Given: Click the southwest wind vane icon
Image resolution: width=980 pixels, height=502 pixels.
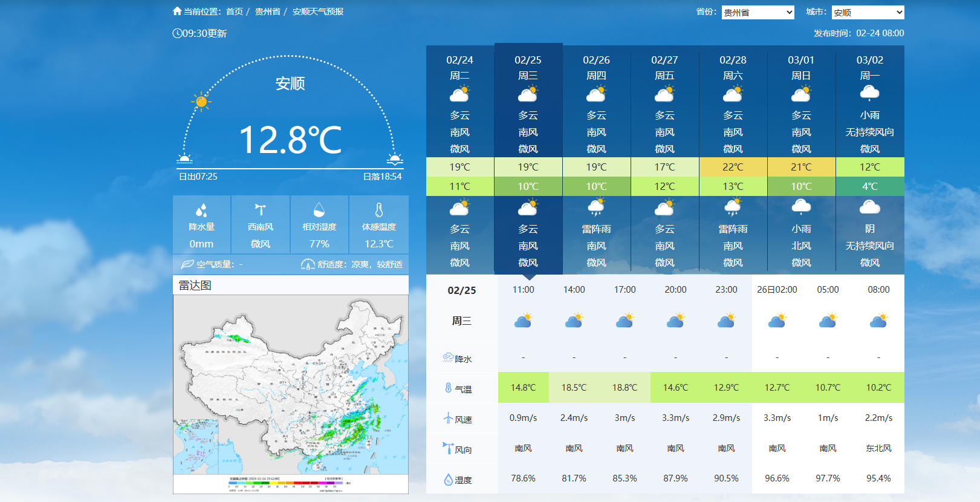Looking at the screenshot, I should [x=261, y=210].
